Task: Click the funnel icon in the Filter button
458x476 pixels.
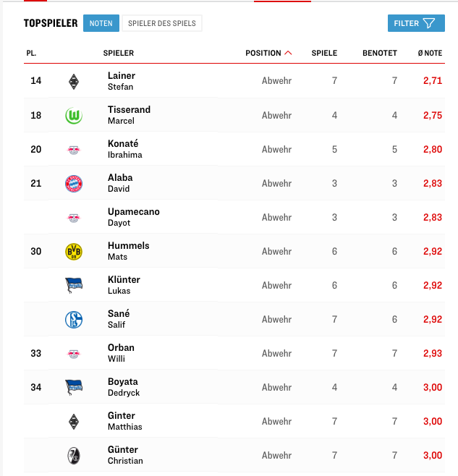Action: click(429, 23)
